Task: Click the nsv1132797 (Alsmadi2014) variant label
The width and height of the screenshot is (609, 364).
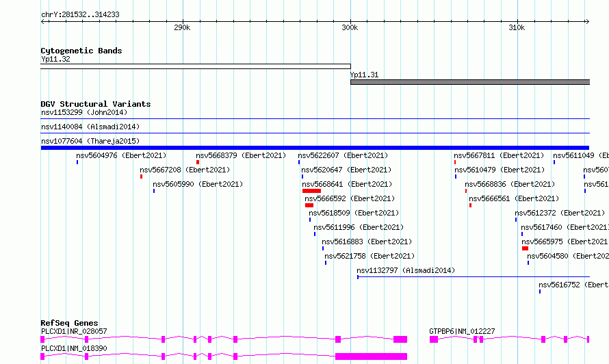Action: (x=406, y=270)
